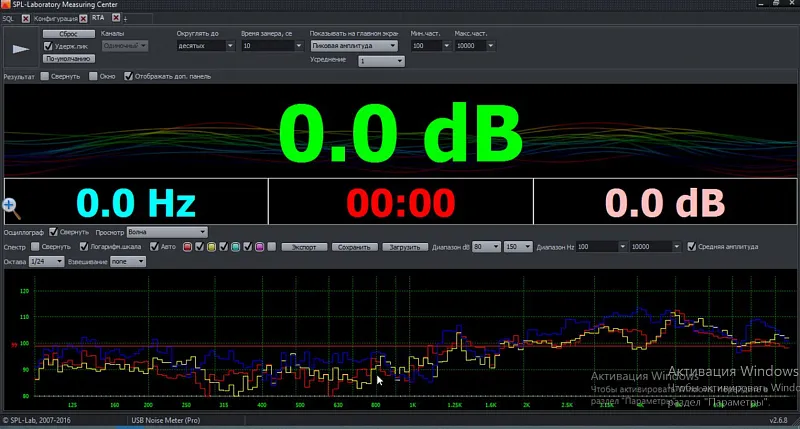Click the Сброс button
Image resolution: width=800 pixels, height=429 pixels.
click(x=68, y=34)
